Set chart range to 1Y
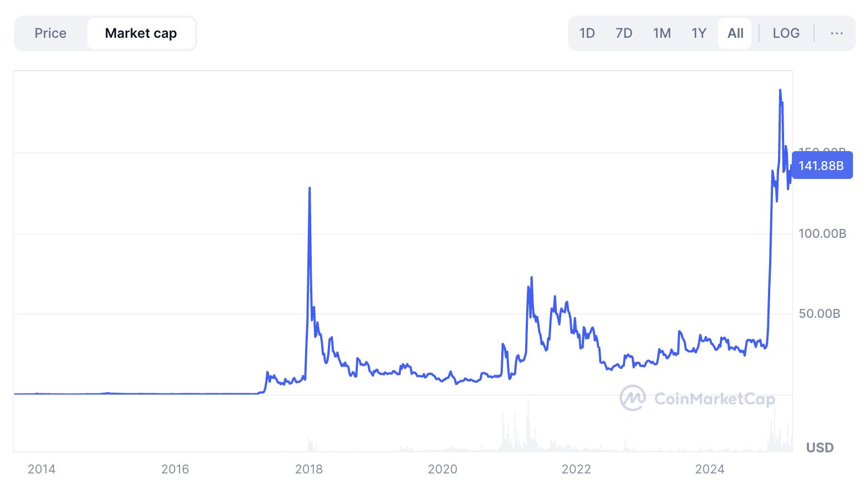Image resolution: width=868 pixels, height=499 pixels. point(699,33)
